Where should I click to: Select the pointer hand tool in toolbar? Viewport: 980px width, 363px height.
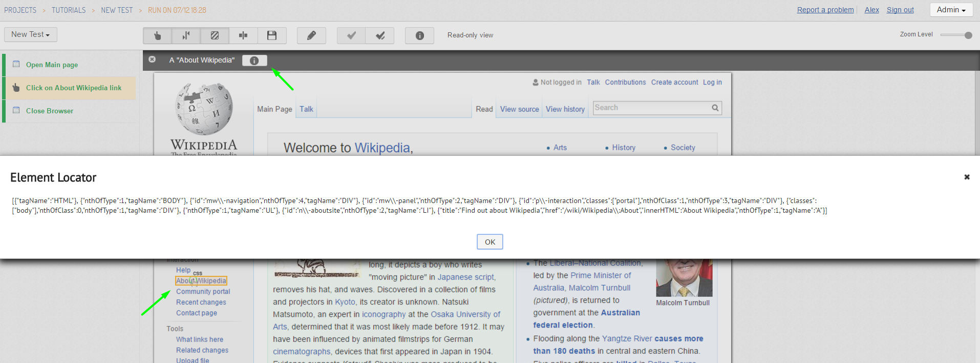pyautogui.click(x=157, y=35)
